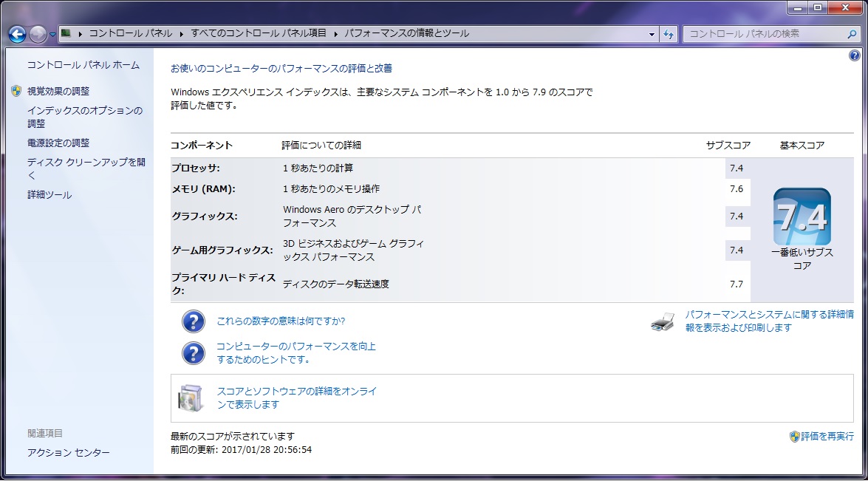The height and width of the screenshot is (481, 868).
Task: Open パフォーマンスとシステムに関する詳細情報 print link
Action: click(770, 321)
